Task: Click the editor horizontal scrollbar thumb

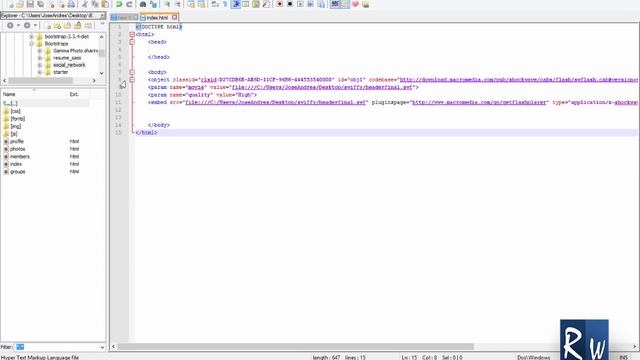Action: pos(296,347)
